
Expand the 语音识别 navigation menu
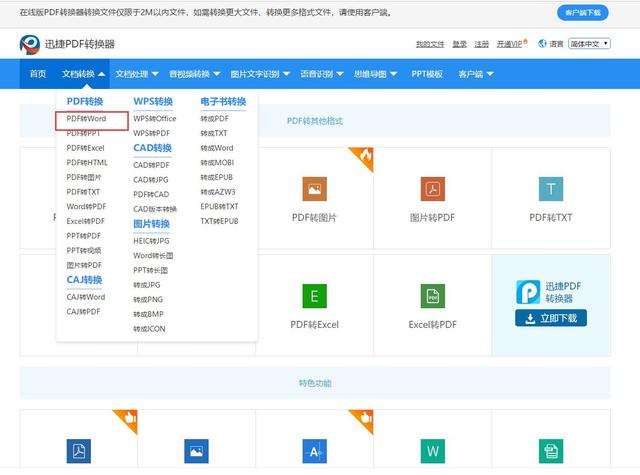coord(322,74)
